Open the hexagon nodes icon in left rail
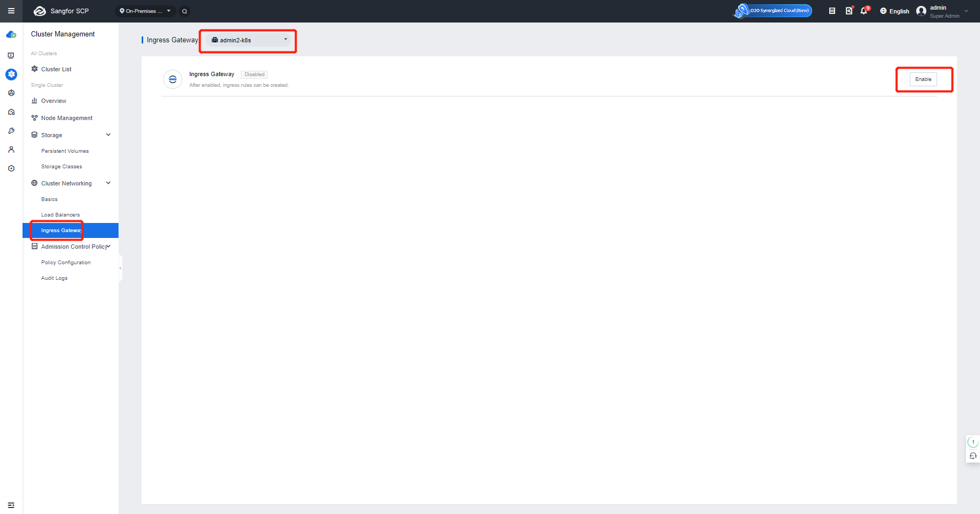This screenshot has height=514, width=980. [11, 93]
